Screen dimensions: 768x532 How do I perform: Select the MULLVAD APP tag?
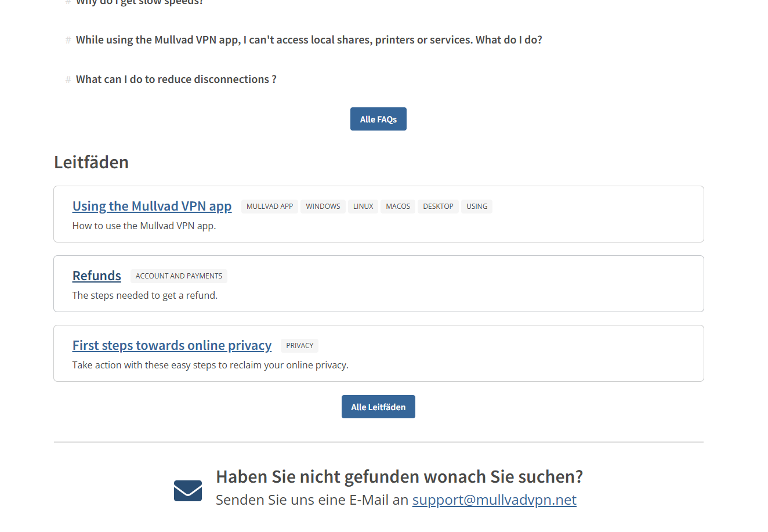(270, 207)
